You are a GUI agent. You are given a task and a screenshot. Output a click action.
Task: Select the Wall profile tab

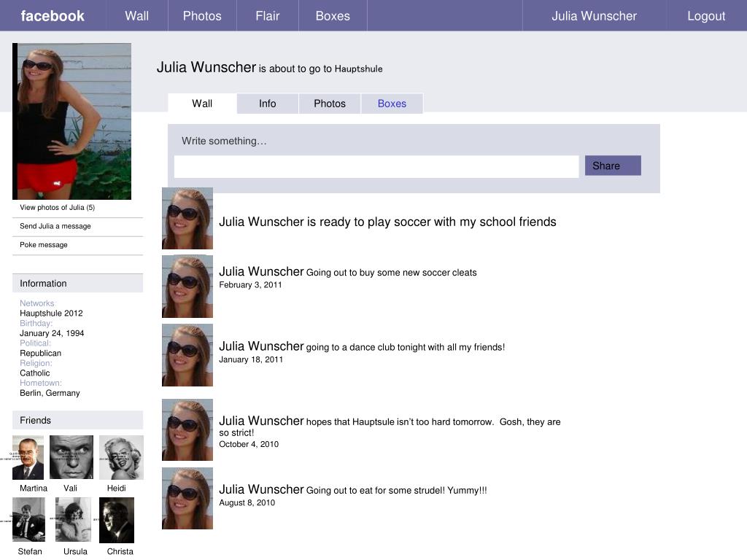(202, 104)
